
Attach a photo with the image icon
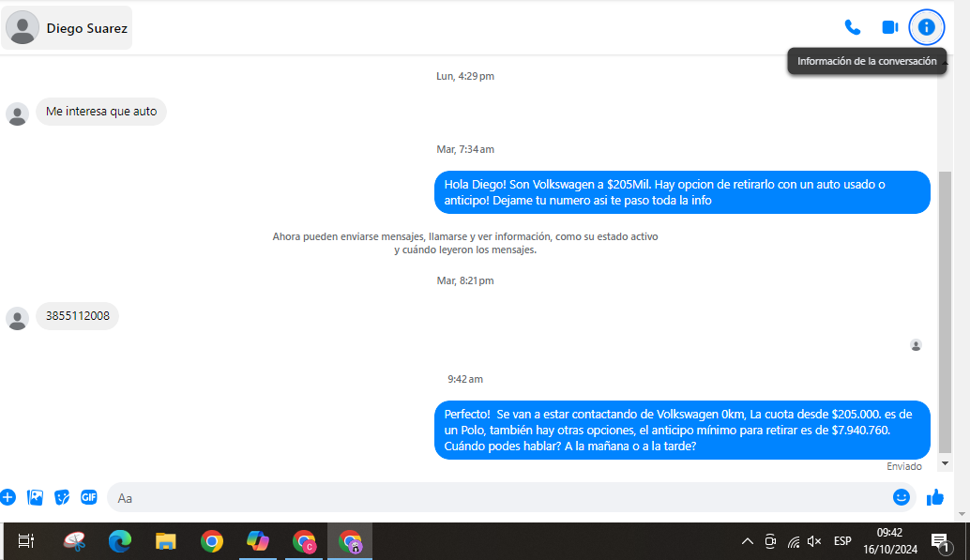coord(36,497)
